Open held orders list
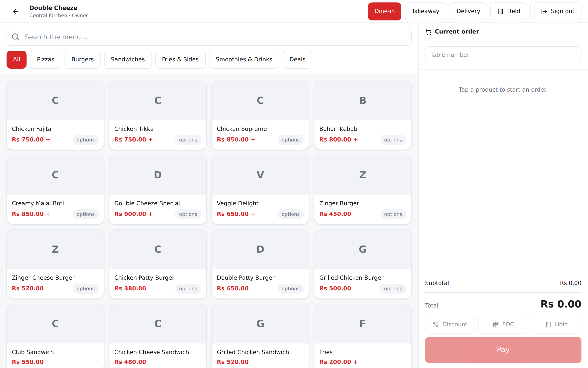Image resolution: width=588 pixels, height=368 pixels. (x=509, y=11)
